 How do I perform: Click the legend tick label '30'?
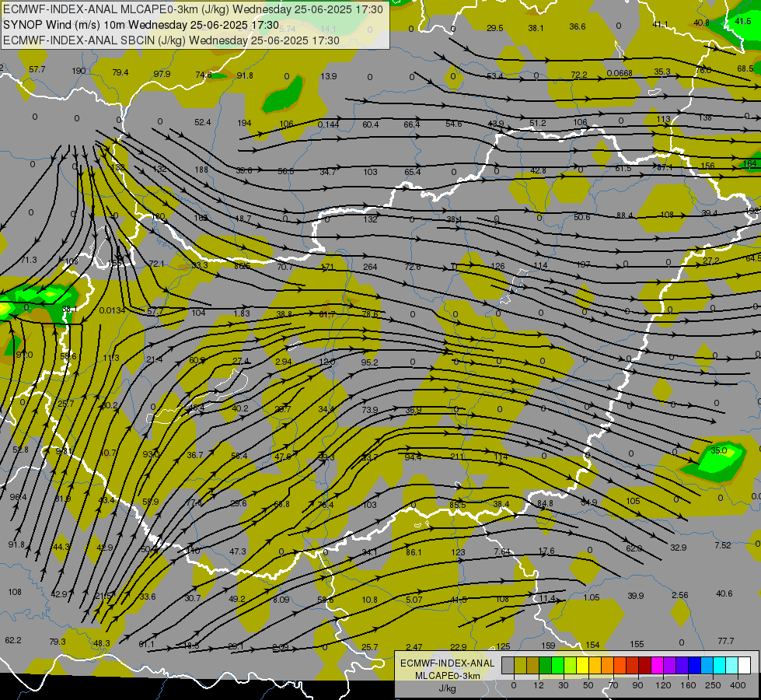tap(563, 685)
